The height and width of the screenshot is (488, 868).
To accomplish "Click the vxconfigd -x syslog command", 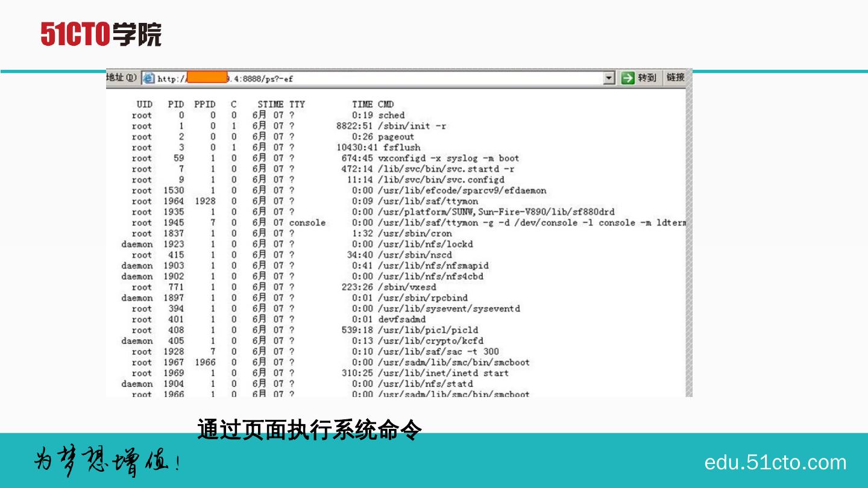I will pyautogui.click(x=448, y=158).
